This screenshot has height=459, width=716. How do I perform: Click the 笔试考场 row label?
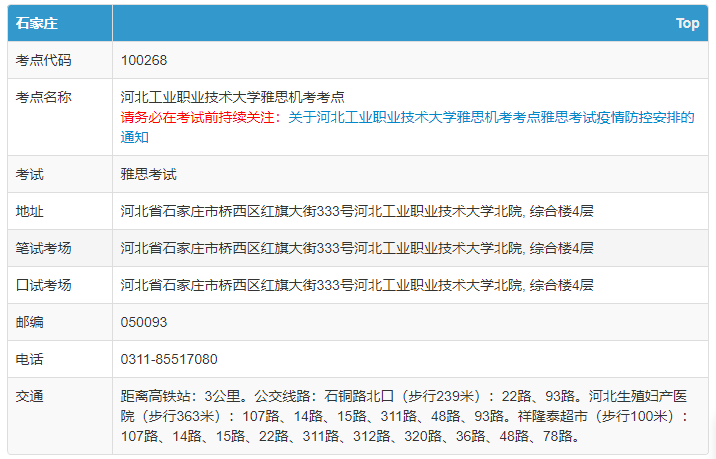(43, 248)
